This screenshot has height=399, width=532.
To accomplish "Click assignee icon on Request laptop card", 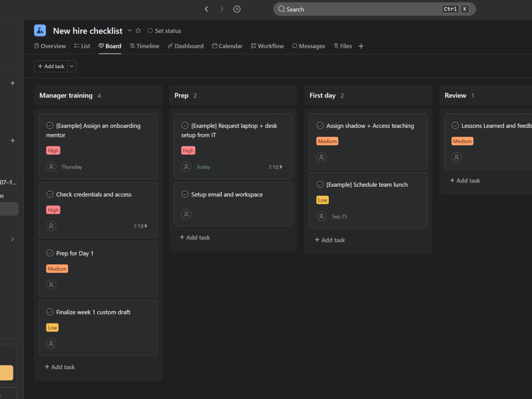I will point(186,167).
